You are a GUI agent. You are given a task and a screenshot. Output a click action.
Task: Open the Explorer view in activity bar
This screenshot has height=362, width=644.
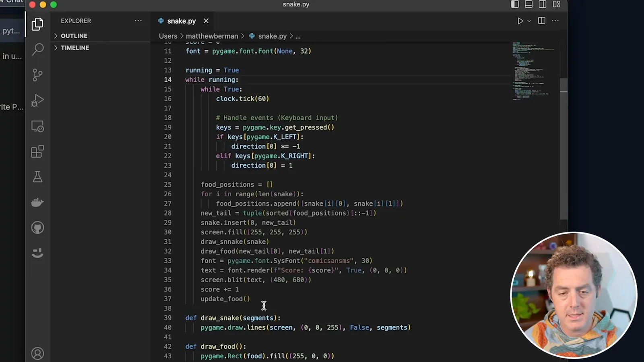pos(37,24)
